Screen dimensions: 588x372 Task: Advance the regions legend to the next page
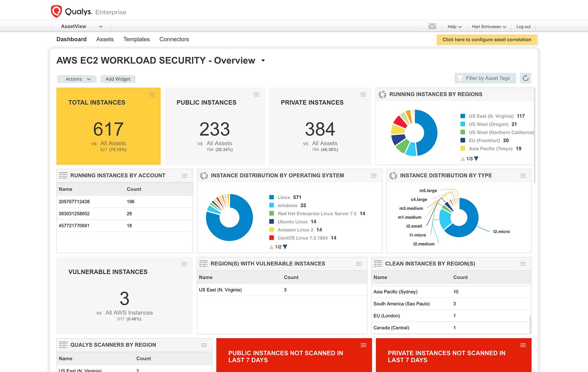[476, 158]
